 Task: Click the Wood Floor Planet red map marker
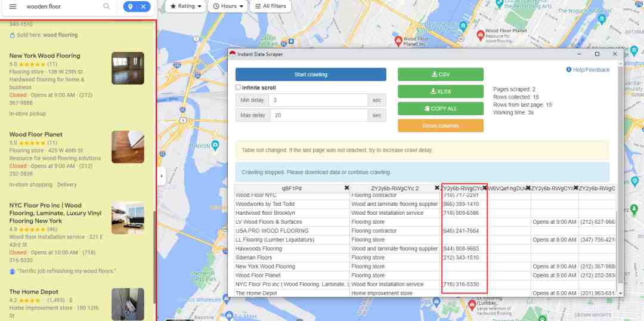click(x=481, y=35)
